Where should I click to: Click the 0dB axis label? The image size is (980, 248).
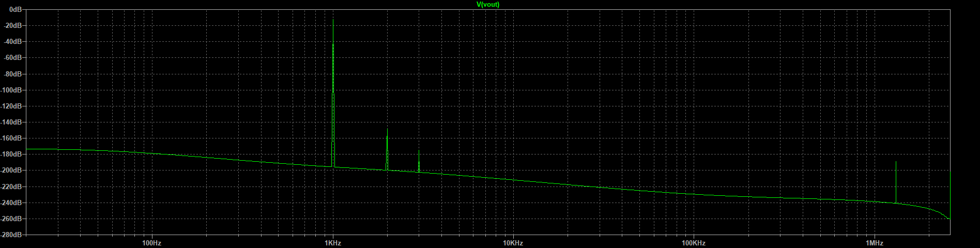pos(16,9)
